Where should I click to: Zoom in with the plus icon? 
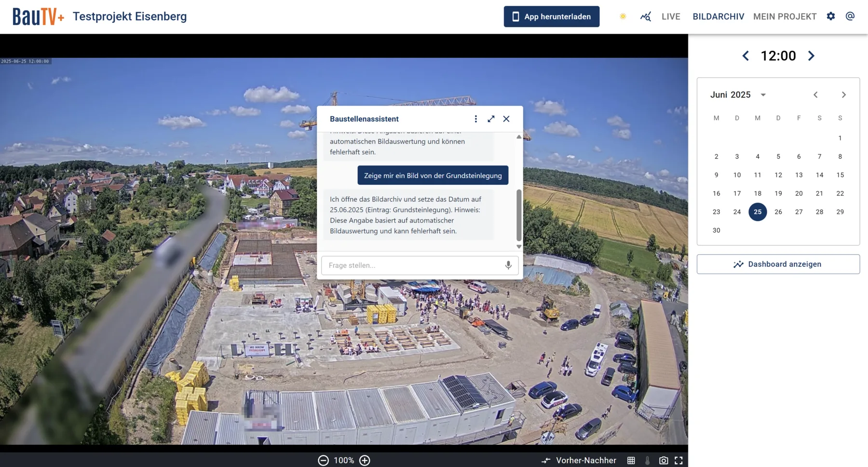point(365,460)
